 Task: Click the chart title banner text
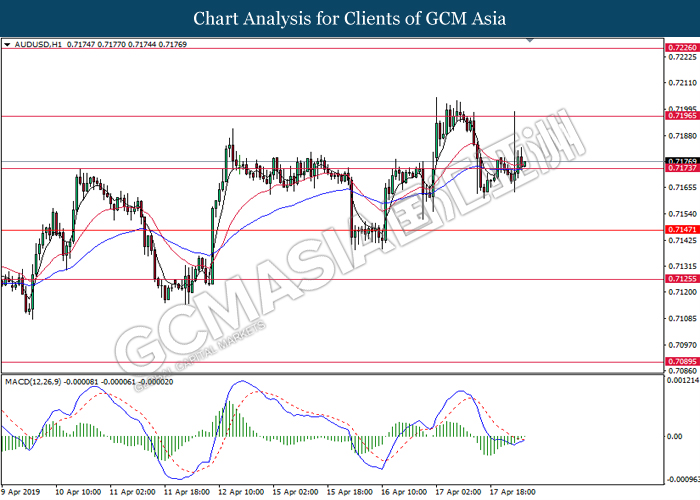point(350,18)
